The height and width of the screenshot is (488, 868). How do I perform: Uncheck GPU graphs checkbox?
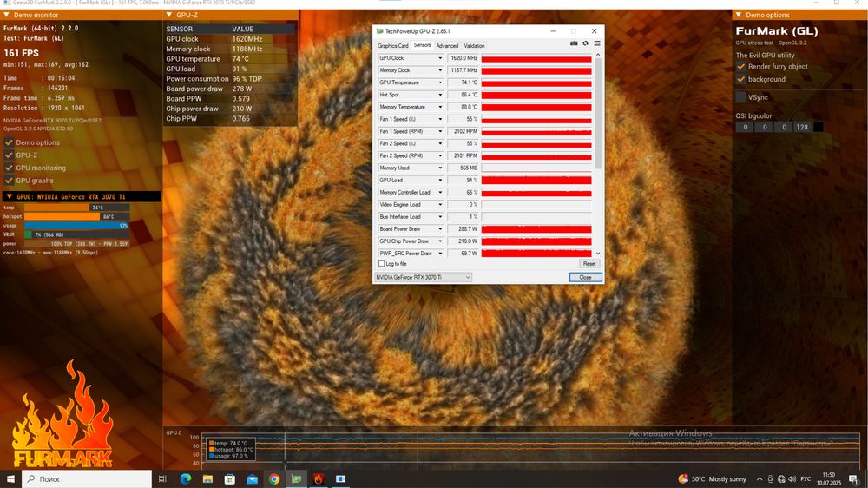(x=9, y=181)
